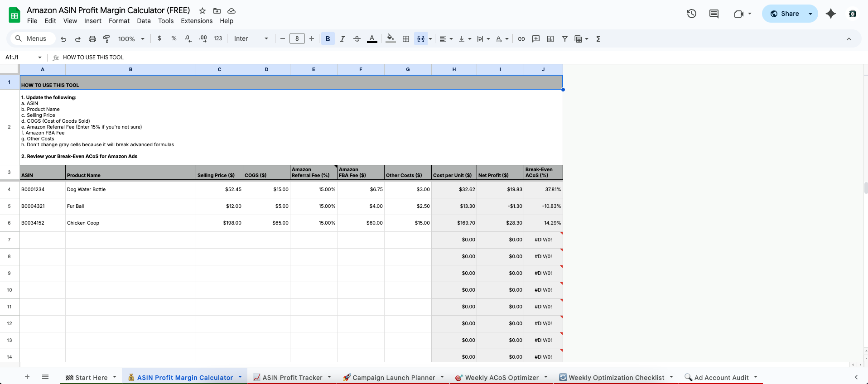
Task: Open vertical align dropdown
Action: tap(465, 39)
